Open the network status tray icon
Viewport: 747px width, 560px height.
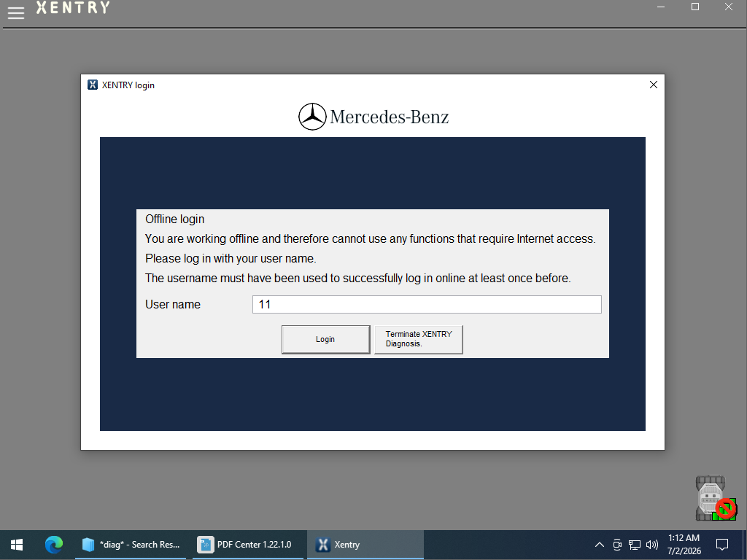point(635,544)
